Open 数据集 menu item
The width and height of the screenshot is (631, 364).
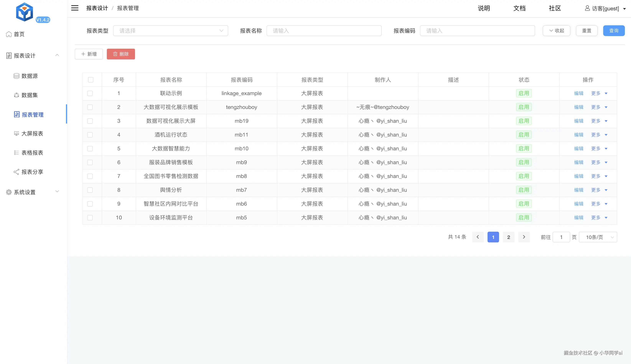[30, 95]
